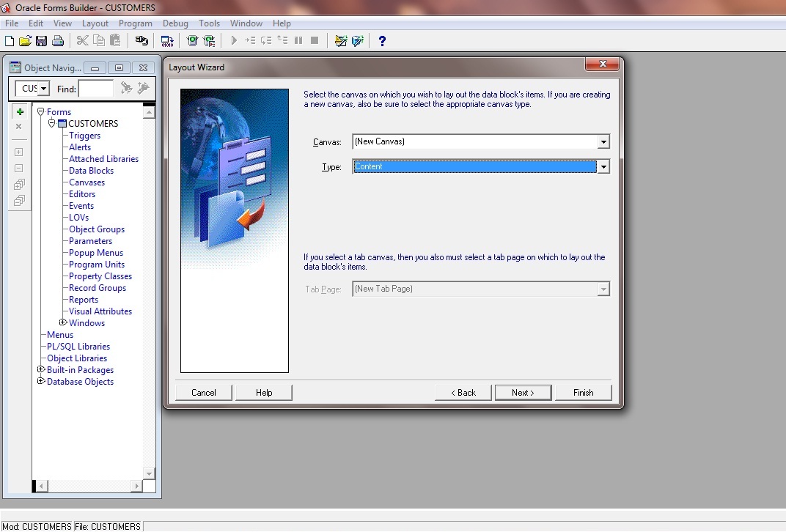Open the Tools menu
The width and height of the screenshot is (786, 532).
(x=209, y=23)
